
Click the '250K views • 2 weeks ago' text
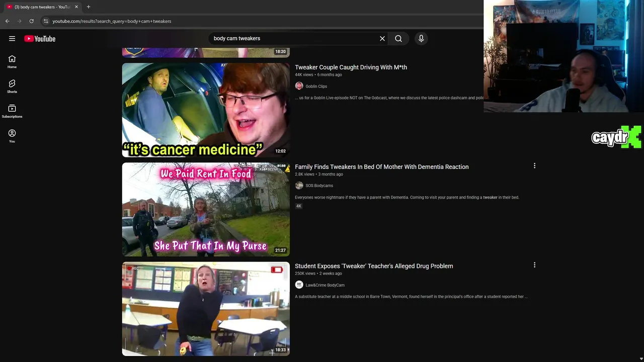[318, 274]
